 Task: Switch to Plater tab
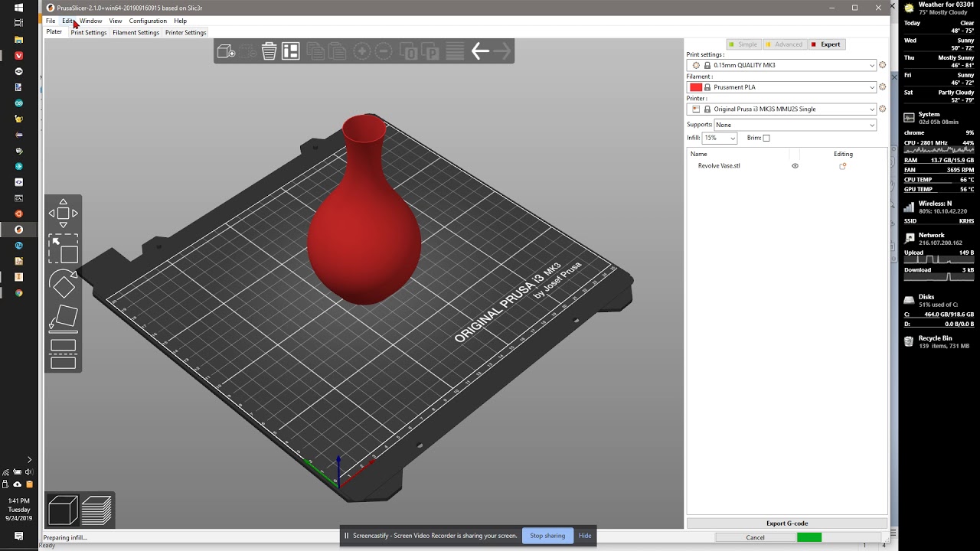pyautogui.click(x=54, y=32)
